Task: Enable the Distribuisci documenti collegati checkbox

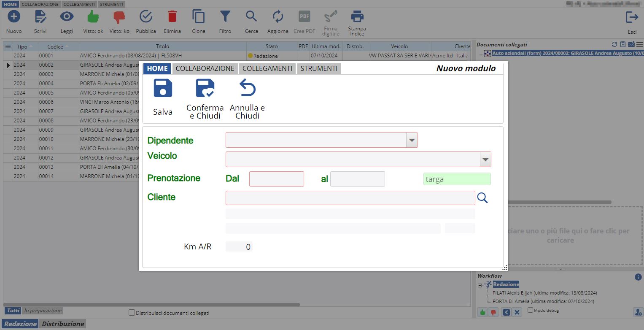Action: 132,313
